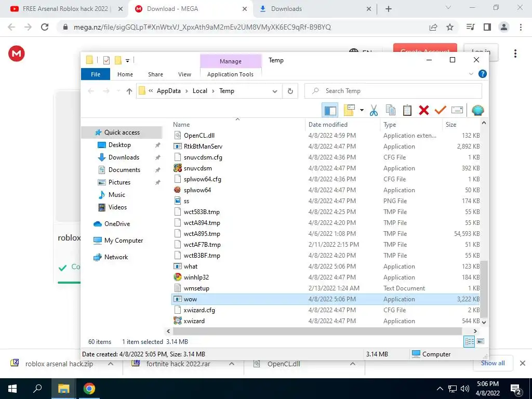532x399 pixels.
Task: Click the Explorer Help question mark icon
Action: pyautogui.click(x=482, y=74)
